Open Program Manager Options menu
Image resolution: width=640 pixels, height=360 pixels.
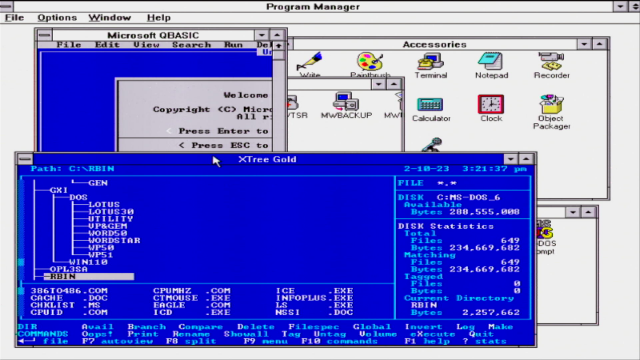[57, 18]
